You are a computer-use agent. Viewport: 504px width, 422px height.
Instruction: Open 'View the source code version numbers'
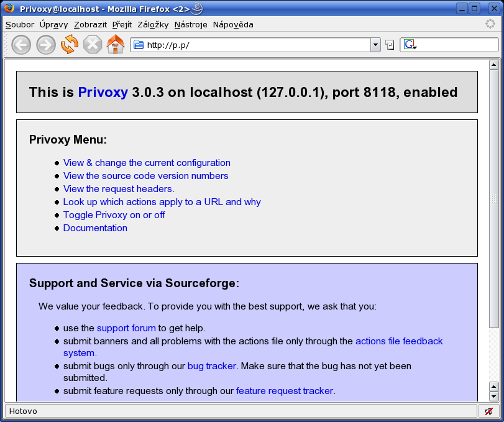[145, 176]
